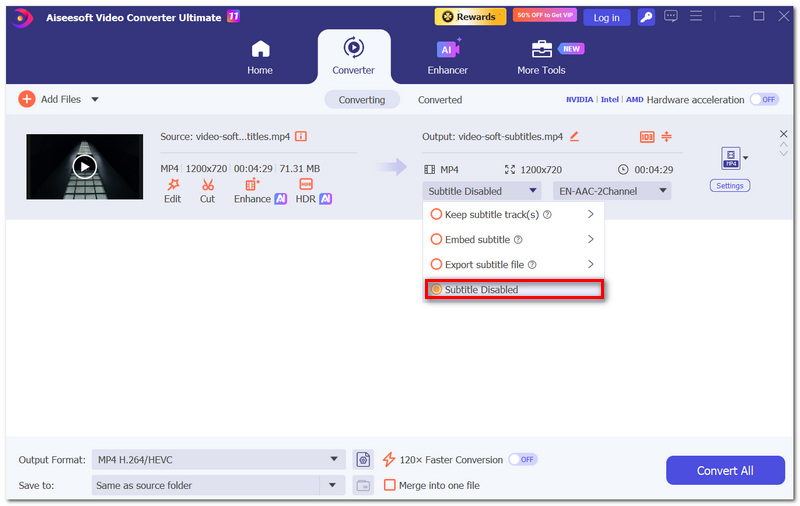Open the ID3 metadata editor icon
The height and width of the screenshot is (506, 800).
[x=647, y=137]
